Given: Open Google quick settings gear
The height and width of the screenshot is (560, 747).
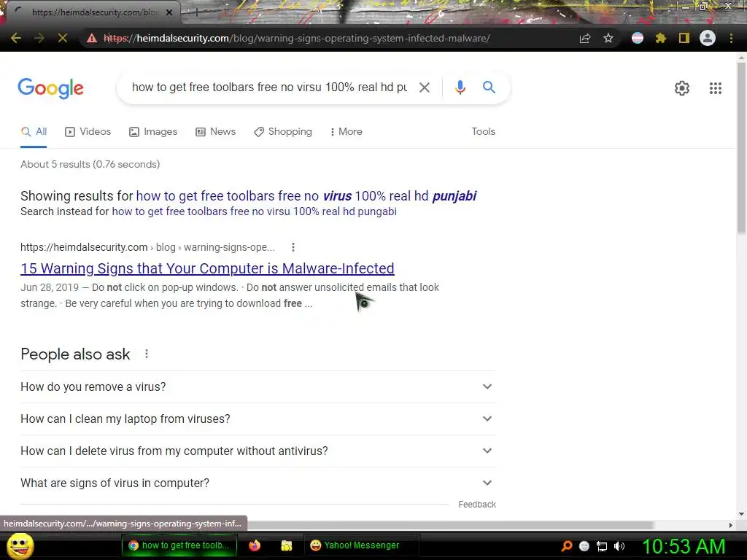Looking at the screenshot, I should point(682,88).
